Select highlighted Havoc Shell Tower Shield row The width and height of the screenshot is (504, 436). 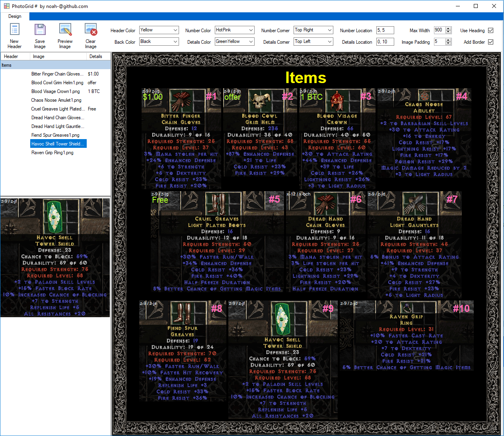(58, 144)
